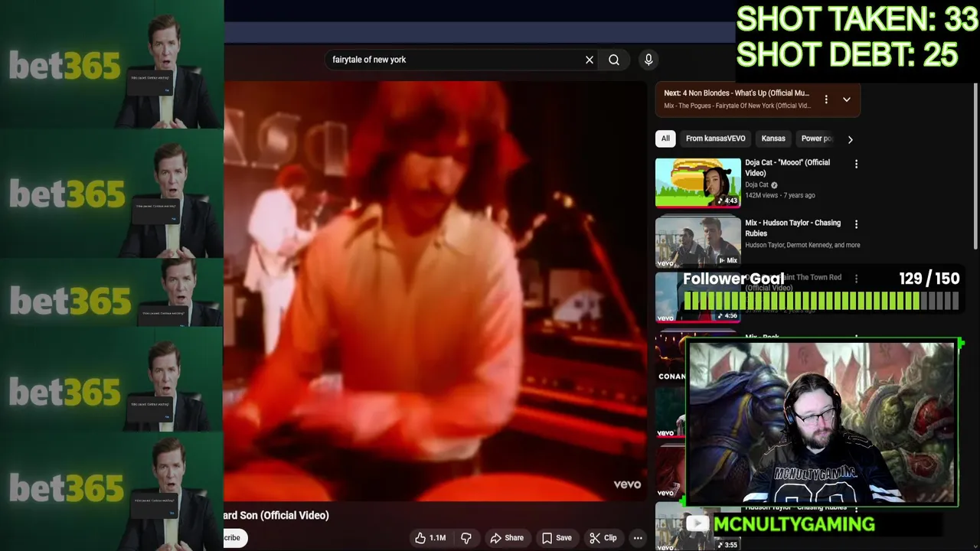Viewport: 980px width, 551px height.
Task: Open three-dot menu for Doja Cat Mooo! video
Action: tap(856, 164)
